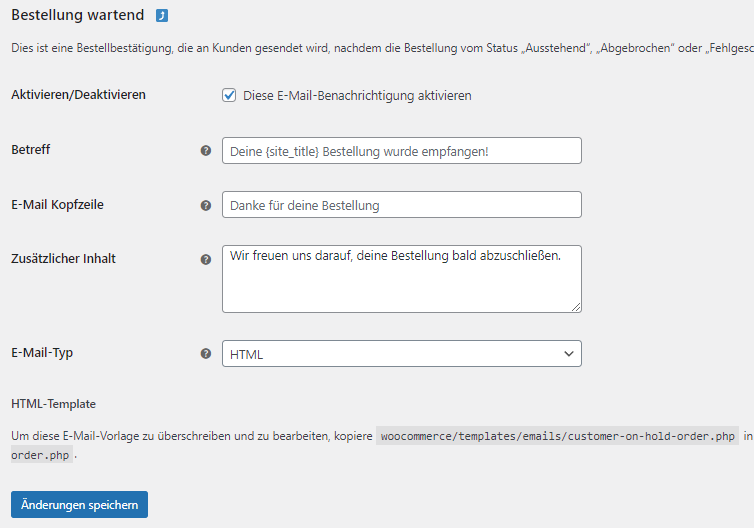Click the E-Mail-Typ help question mark
The image size is (754, 528).
click(206, 353)
